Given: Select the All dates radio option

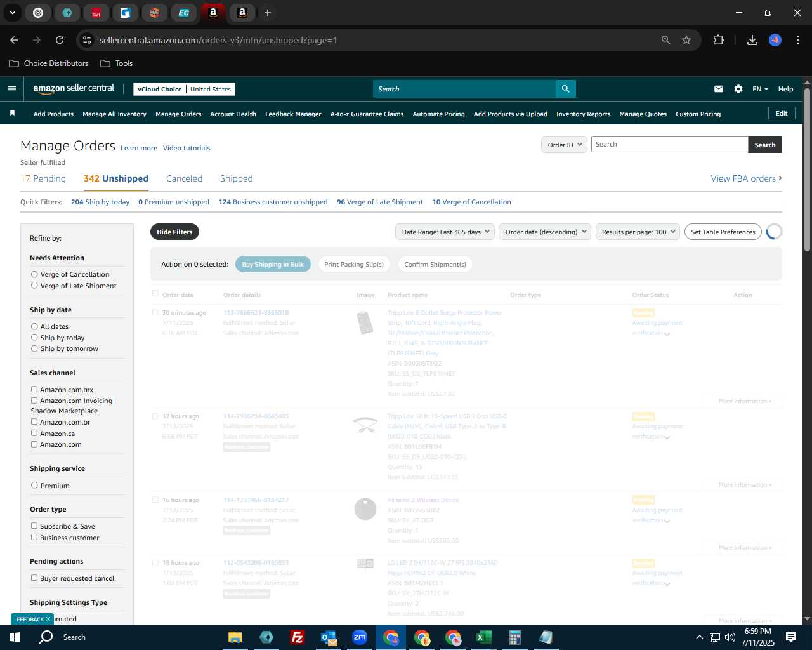Looking at the screenshot, I should [x=34, y=326].
